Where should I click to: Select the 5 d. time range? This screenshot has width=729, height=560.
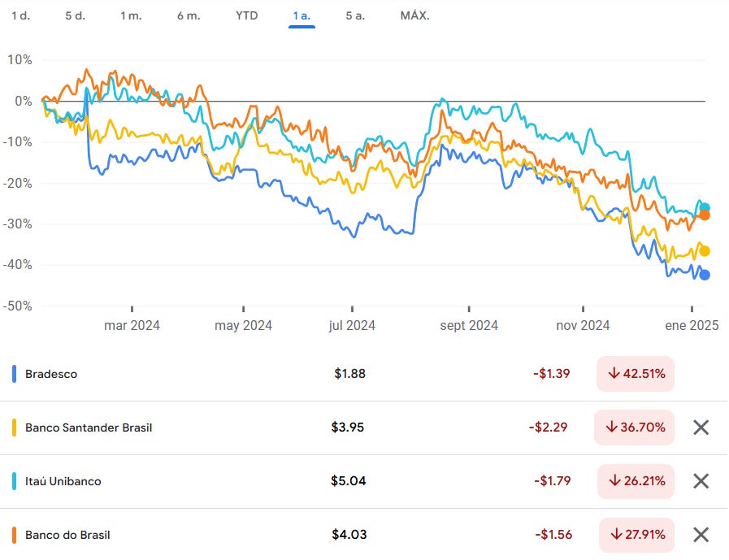[x=76, y=15]
